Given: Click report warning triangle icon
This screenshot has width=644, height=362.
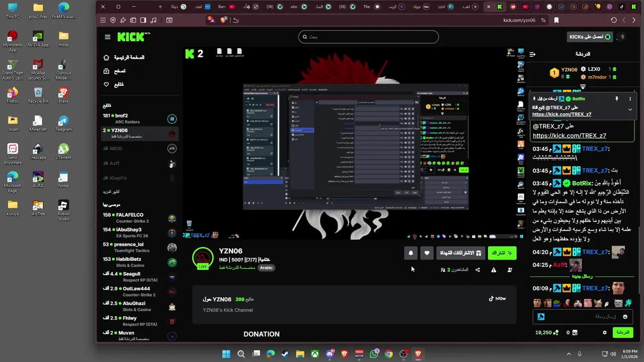Looking at the screenshot, I should pyautogui.click(x=494, y=270).
